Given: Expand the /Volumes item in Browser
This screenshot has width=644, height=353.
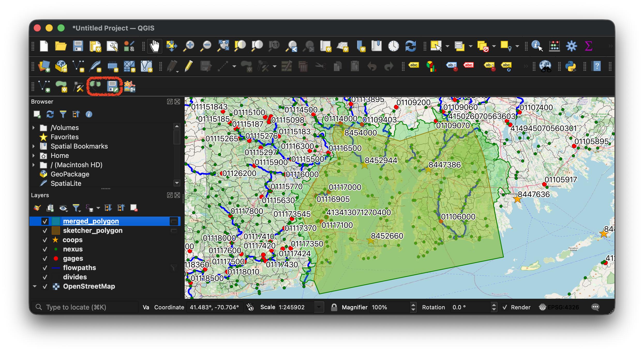Looking at the screenshot, I should (34, 127).
